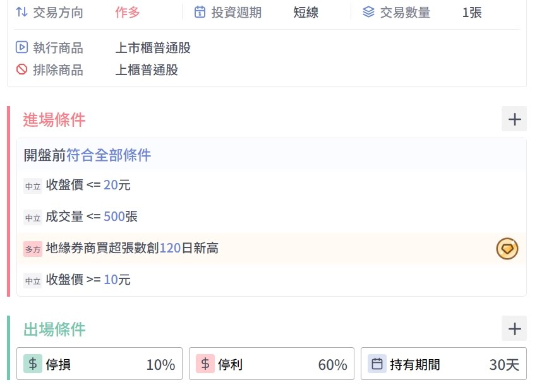
Task: Click the 排除商品 prohibited icon
Action: tap(21, 69)
